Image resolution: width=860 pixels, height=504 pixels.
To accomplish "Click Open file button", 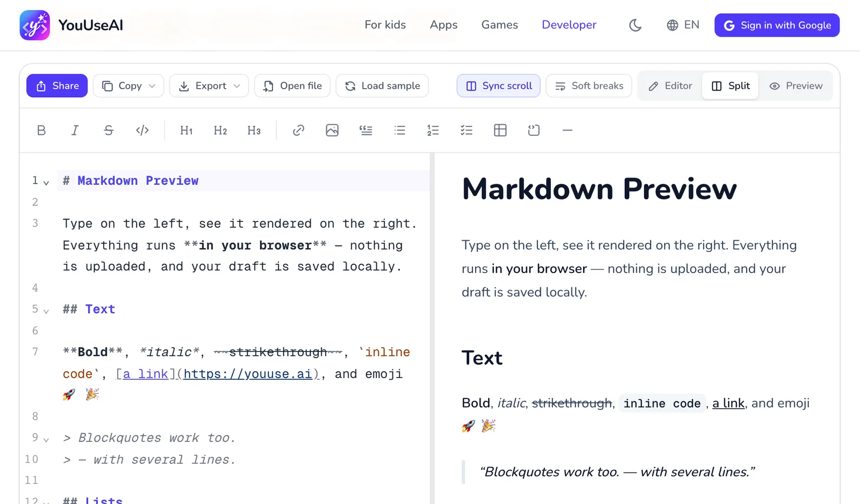I will coord(292,86).
